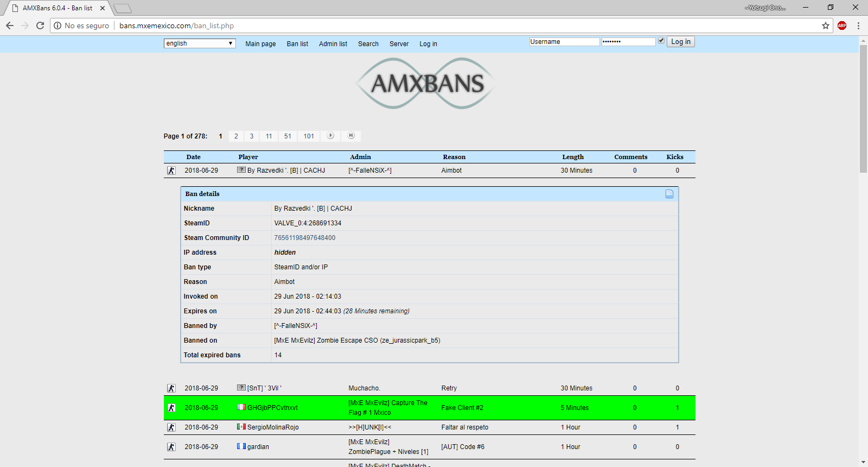Select the '5 Minutes' length cell
This screenshot has height=467, width=868.
pos(575,408)
